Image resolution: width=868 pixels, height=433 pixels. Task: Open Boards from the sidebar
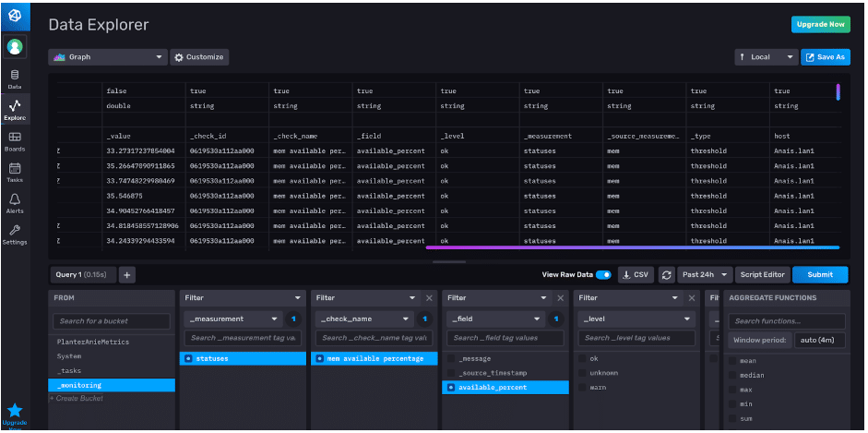point(15,141)
